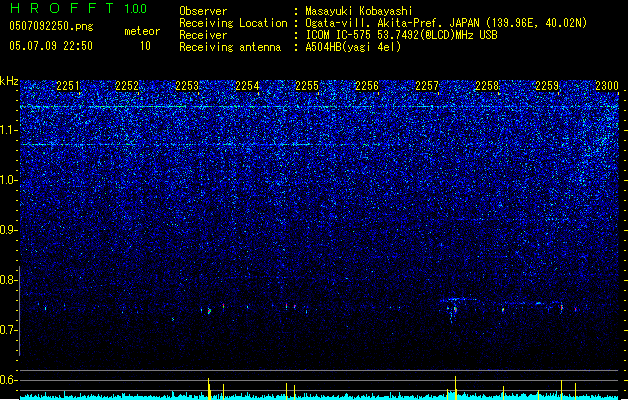Image resolution: width=629 pixels, height=400 pixels.
Task: Click the 2258 time marker
Action: (487, 86)
